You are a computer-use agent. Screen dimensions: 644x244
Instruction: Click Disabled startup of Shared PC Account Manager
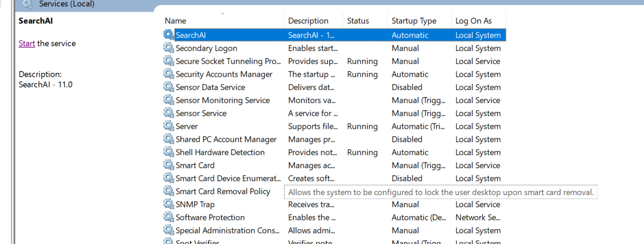tap(406, 139)
